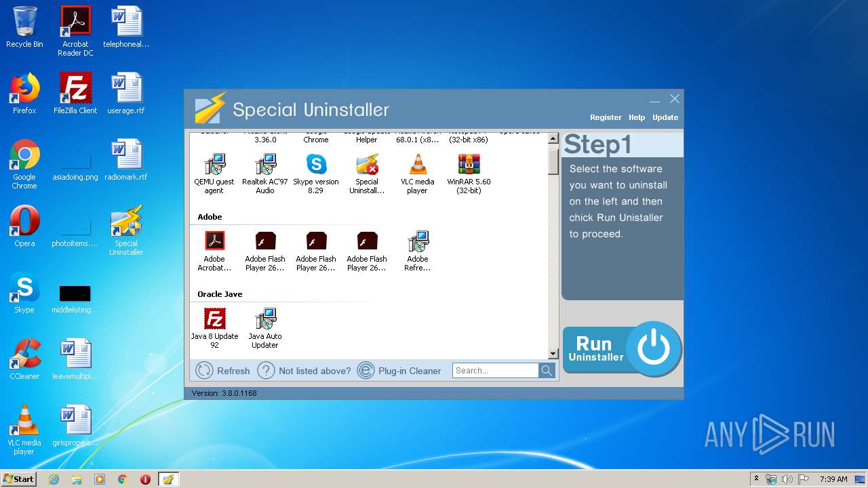Open VLC media player desktop shortcut
The height and width of the screenshot is (488, 868).
click(x=24, y=430)
